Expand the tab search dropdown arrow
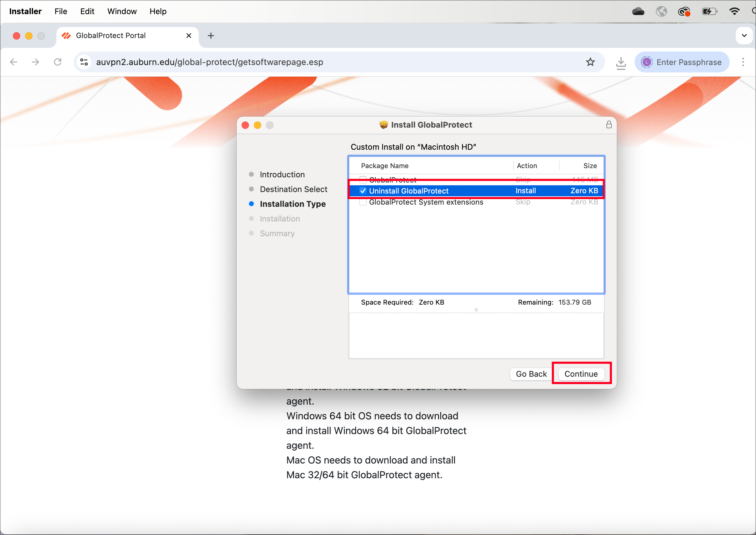This screenshot has width=756, height=535. (744, 36)
